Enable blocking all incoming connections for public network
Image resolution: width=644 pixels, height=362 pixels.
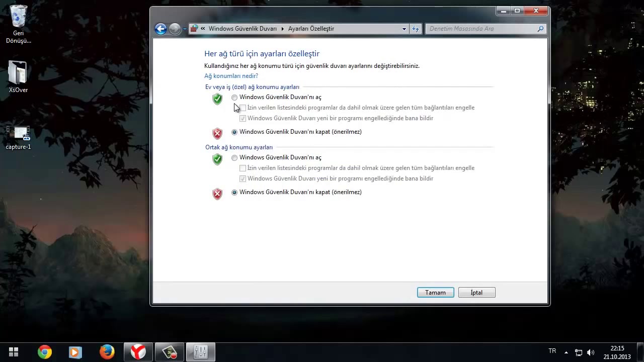click(x=243, y=168)
